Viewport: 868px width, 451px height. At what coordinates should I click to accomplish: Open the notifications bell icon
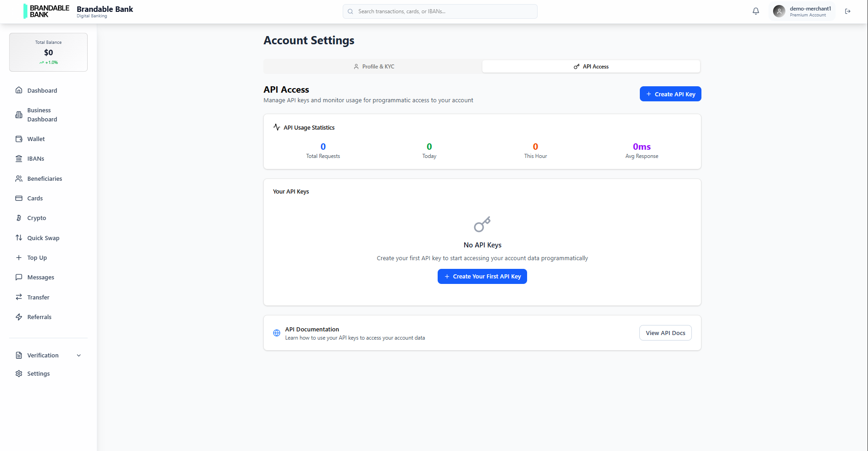click(x=756, y=10)
